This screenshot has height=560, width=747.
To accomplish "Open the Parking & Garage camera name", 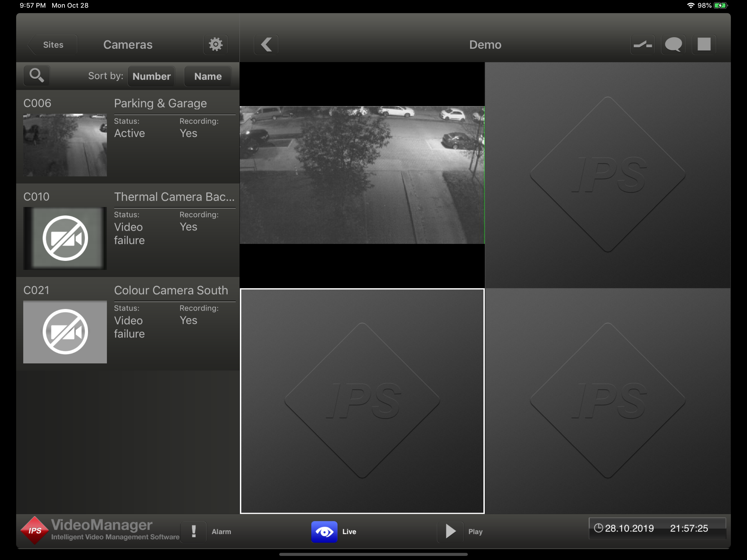I will (x=161, y=103).
